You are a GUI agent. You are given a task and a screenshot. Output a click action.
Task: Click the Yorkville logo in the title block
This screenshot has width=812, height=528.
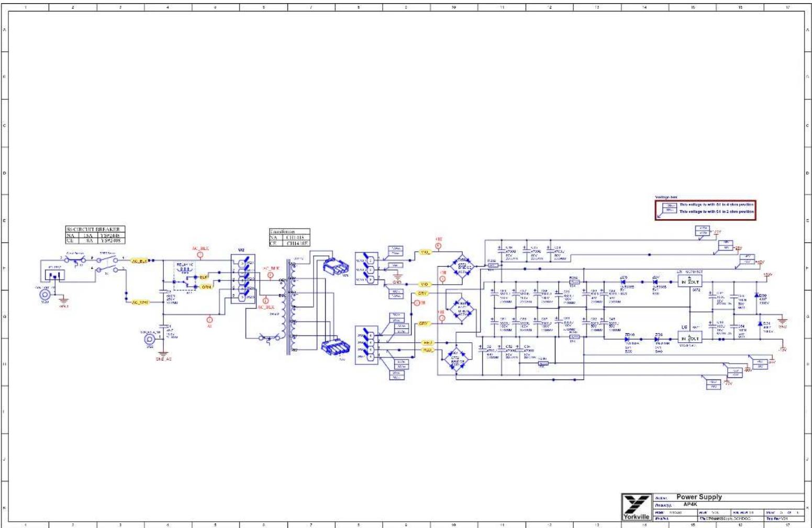[637, 507]
